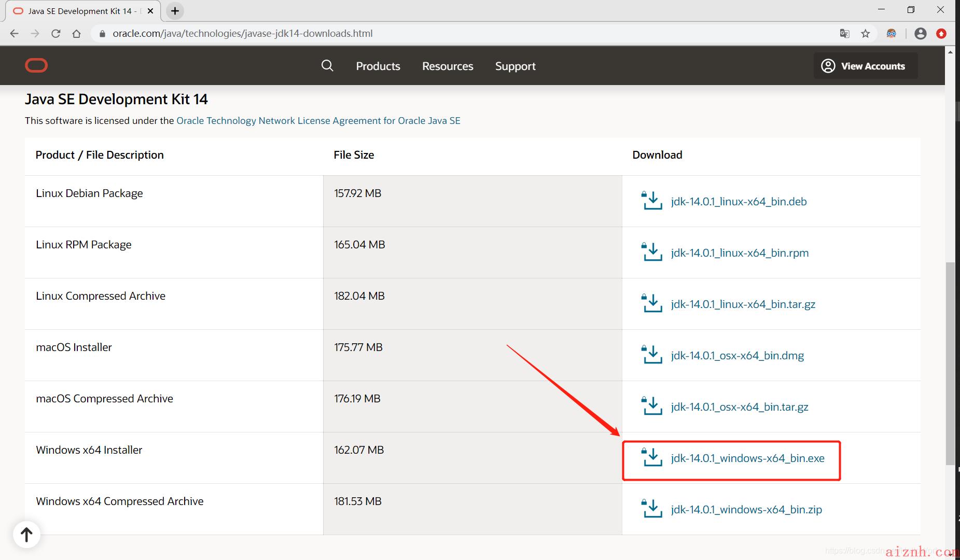Click download icon for windows-x64_bin.exe

[x=652, y=457]
